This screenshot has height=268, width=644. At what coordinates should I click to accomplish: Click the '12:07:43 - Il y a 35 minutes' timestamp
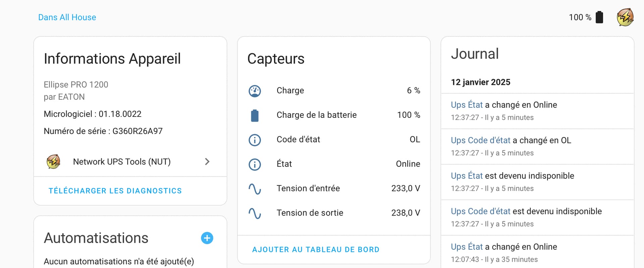(x=494, y=259)
